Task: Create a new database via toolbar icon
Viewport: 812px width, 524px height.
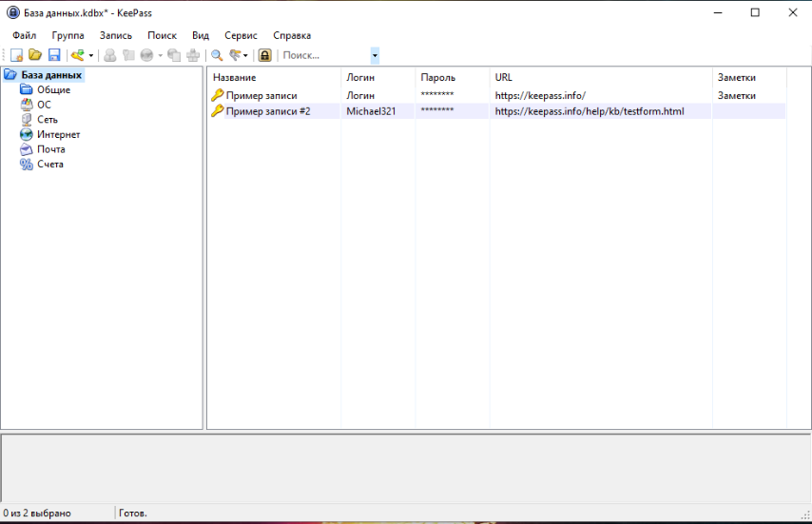Action: pyautogui.click(x=16, y=55)
